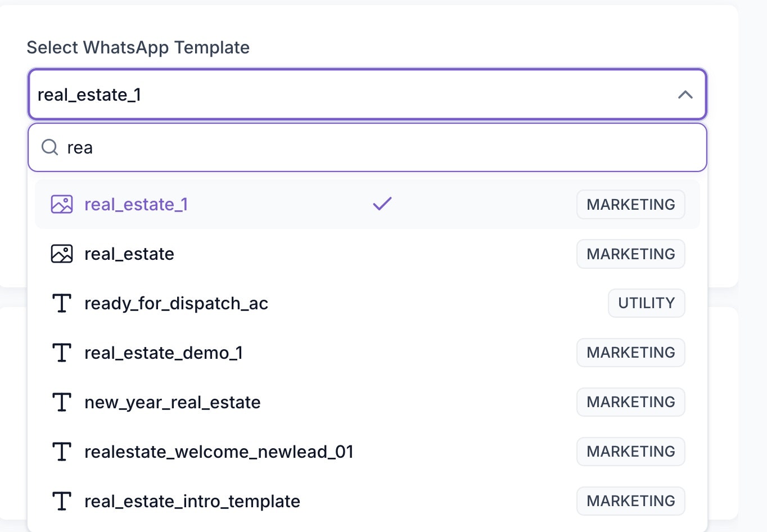This screenshot has width=767, height=532.
Task: Click MARKETING badge on new_year_real_estate row
Action: coord(630,402)
